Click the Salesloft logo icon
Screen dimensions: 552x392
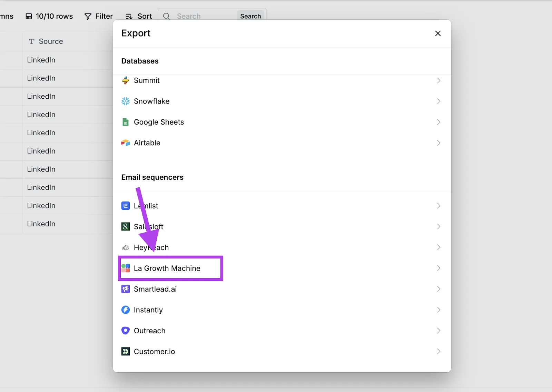coord(126,226)
